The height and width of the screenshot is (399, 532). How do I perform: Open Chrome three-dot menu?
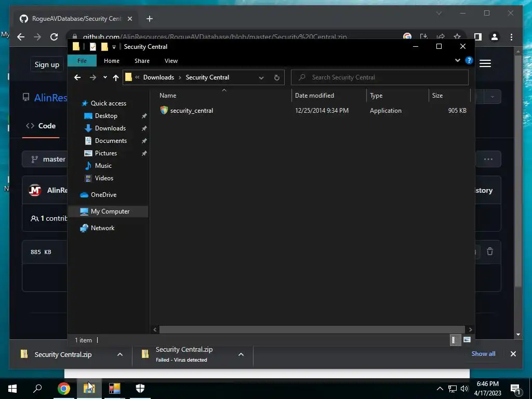coord(511,37)
